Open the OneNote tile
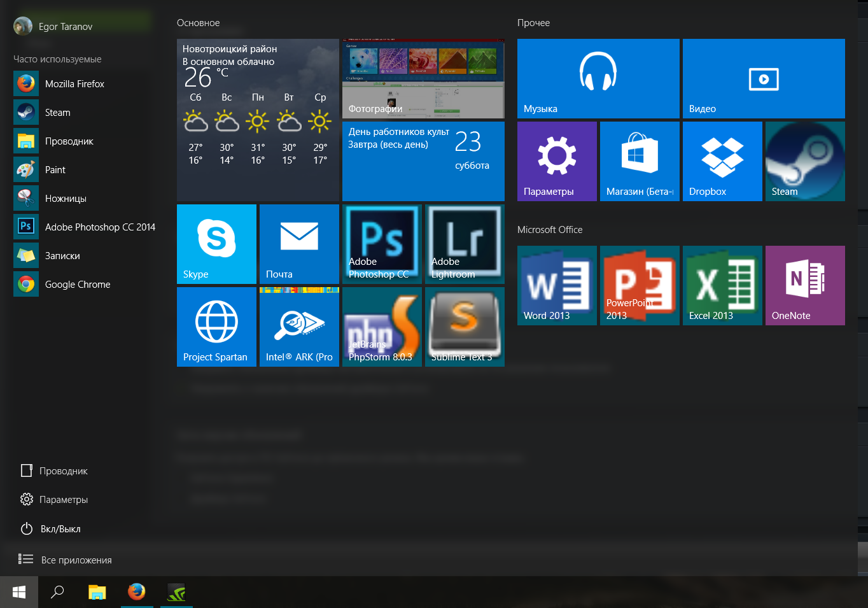The width and height of the screenshot is (868, 608). [805, 285]
